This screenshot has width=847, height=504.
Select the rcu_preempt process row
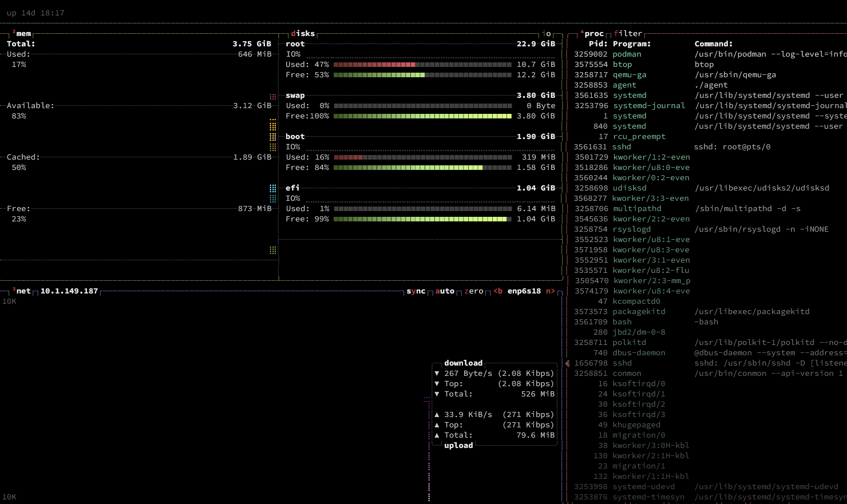710,137
